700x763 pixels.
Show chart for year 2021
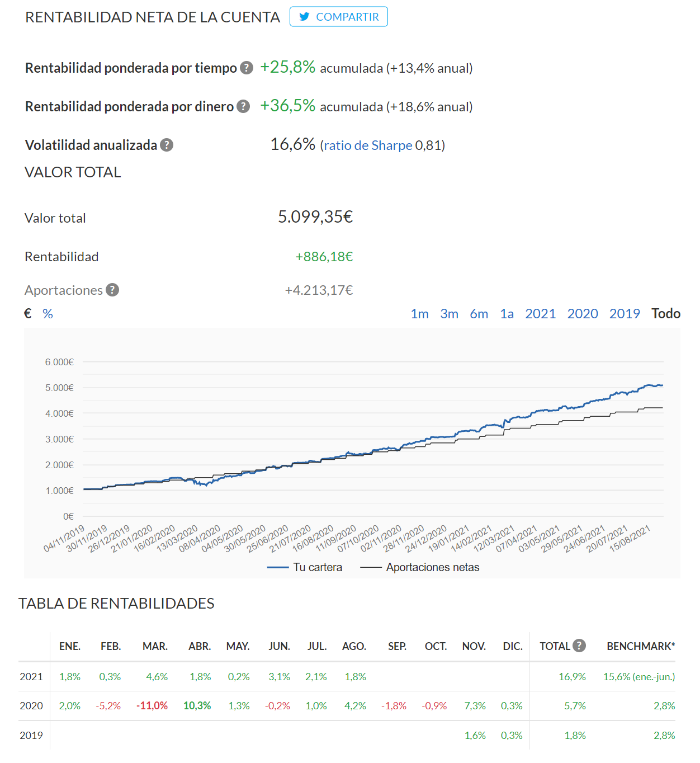(541, 313)
